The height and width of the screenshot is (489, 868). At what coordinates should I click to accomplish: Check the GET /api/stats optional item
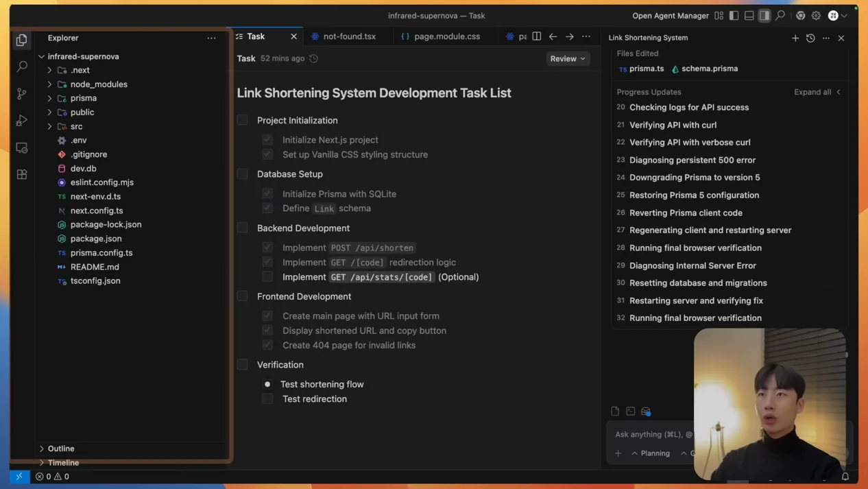(267, 276)
